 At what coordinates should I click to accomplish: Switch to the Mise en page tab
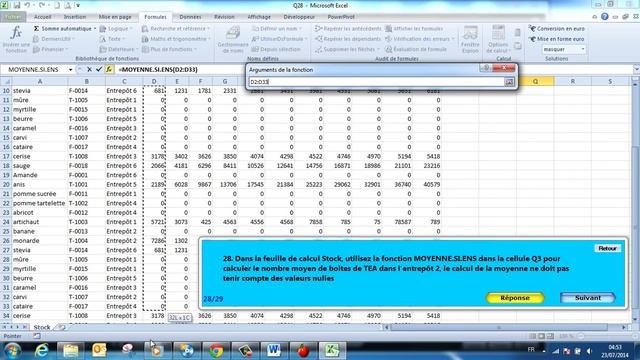point(115,17)
